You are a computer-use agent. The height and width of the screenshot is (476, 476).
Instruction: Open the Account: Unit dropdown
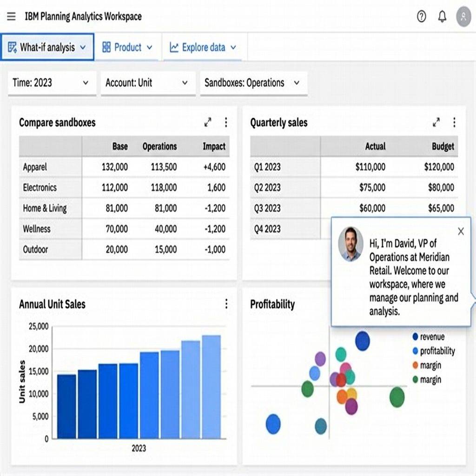[146, 83]
